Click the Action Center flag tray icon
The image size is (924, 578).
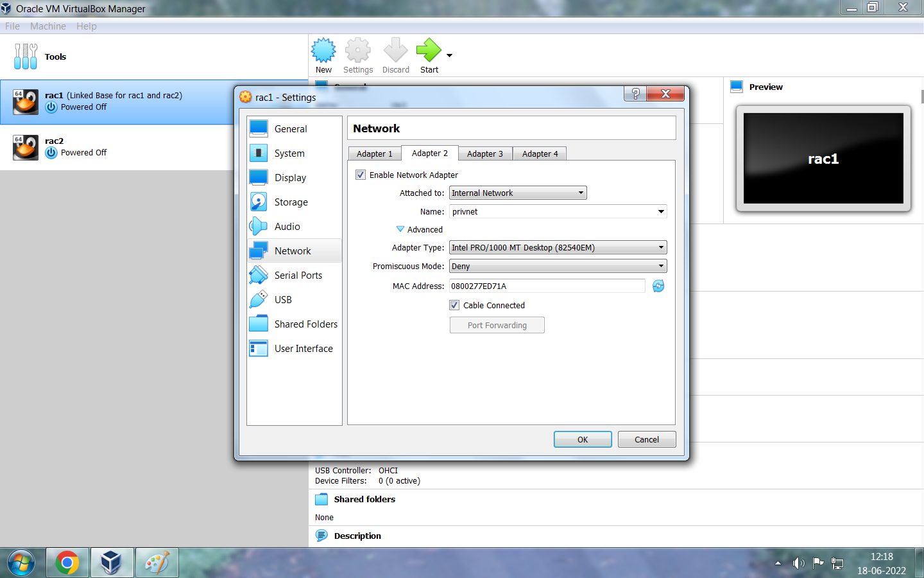(x=818, y=563)
